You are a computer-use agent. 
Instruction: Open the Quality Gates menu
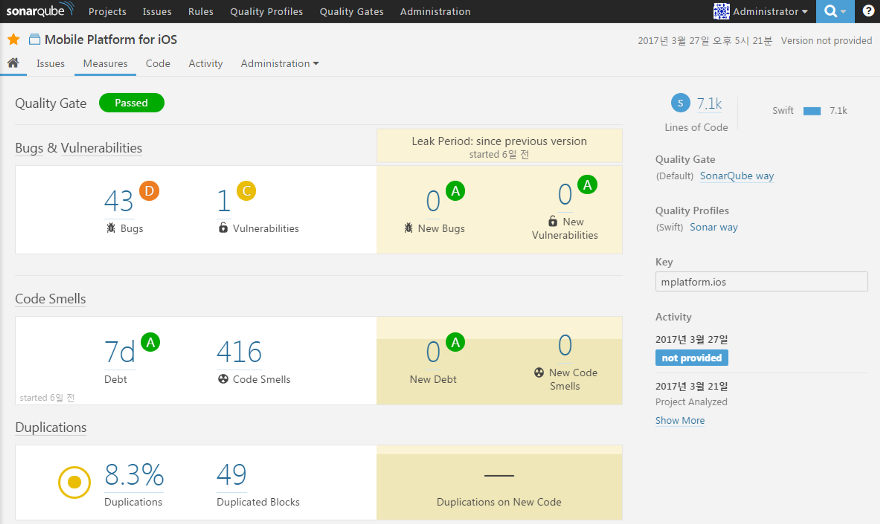pyautogui.click(x=352, y=11)
